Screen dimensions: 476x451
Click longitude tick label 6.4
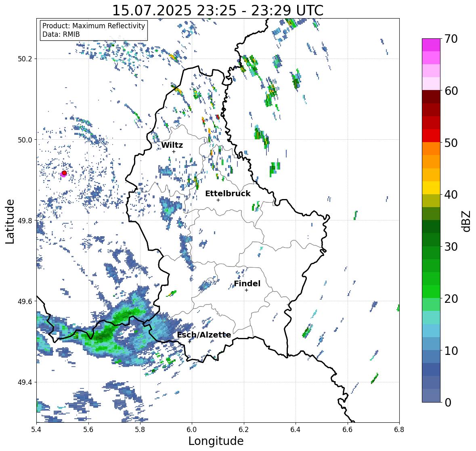[x=296, y=430]
